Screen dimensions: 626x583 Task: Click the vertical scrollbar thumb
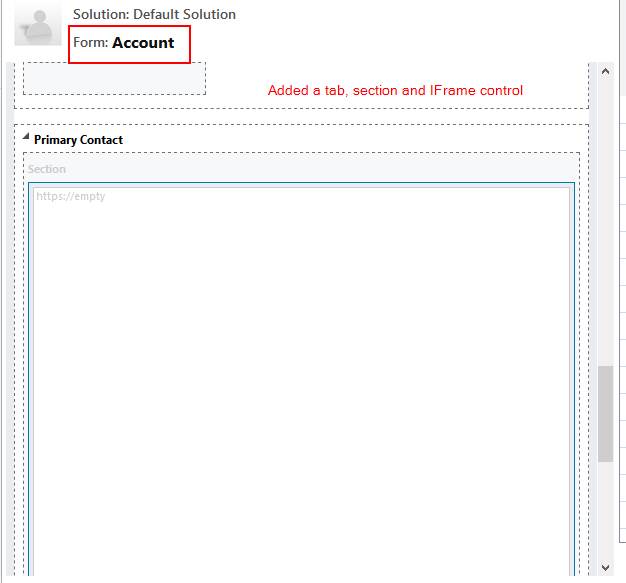coord(605,413)
